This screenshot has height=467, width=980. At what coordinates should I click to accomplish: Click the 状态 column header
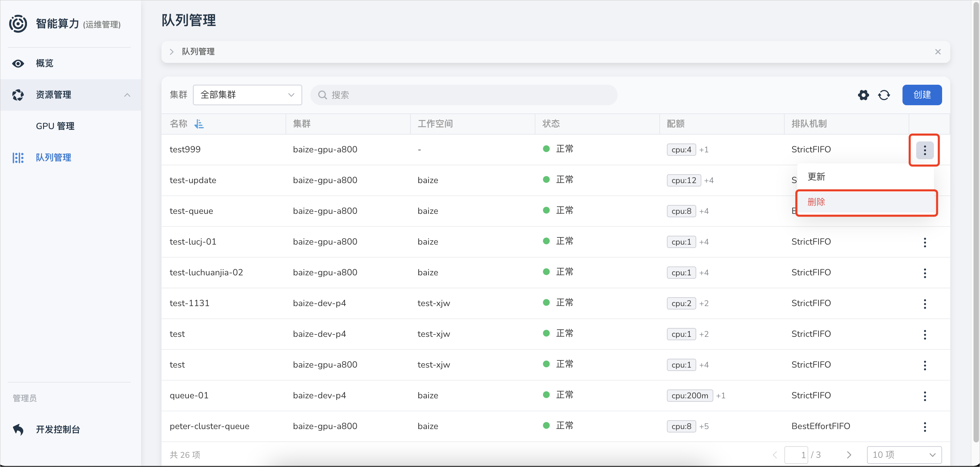(551, 124)
